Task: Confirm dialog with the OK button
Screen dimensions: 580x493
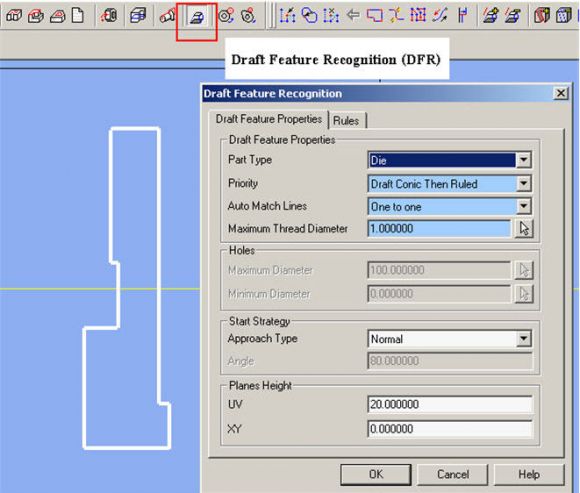Action: 376,475
